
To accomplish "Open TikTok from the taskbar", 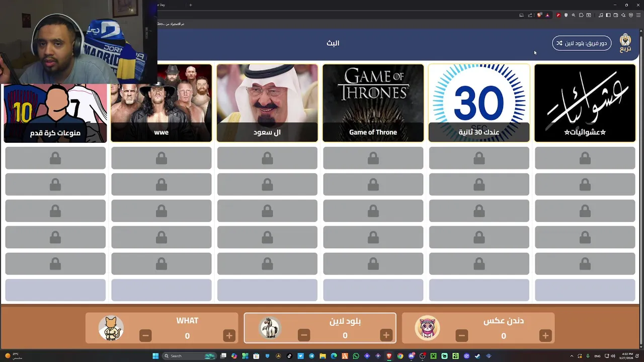I will coord(289,356).
